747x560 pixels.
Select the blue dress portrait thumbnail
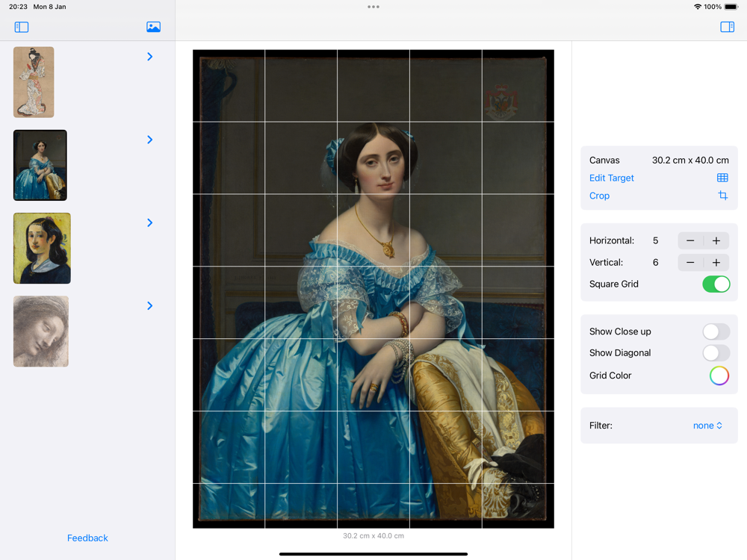[x=40, y=165]
